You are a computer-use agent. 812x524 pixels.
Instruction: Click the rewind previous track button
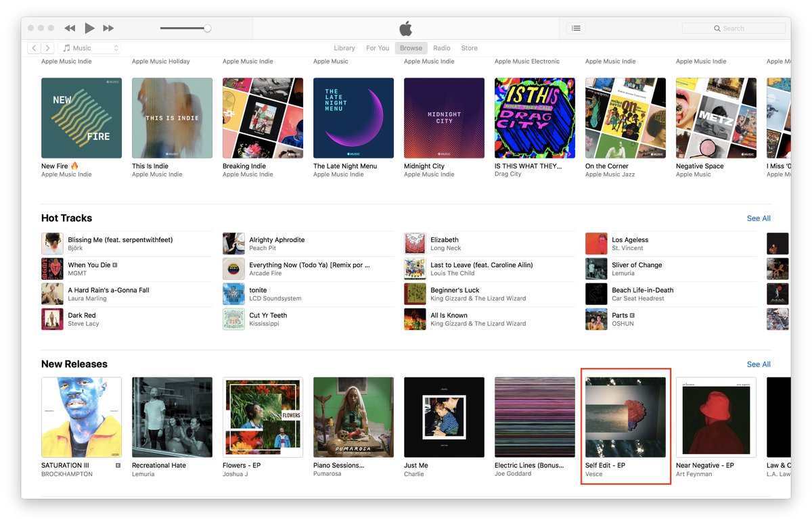click(x=70, y=28)
